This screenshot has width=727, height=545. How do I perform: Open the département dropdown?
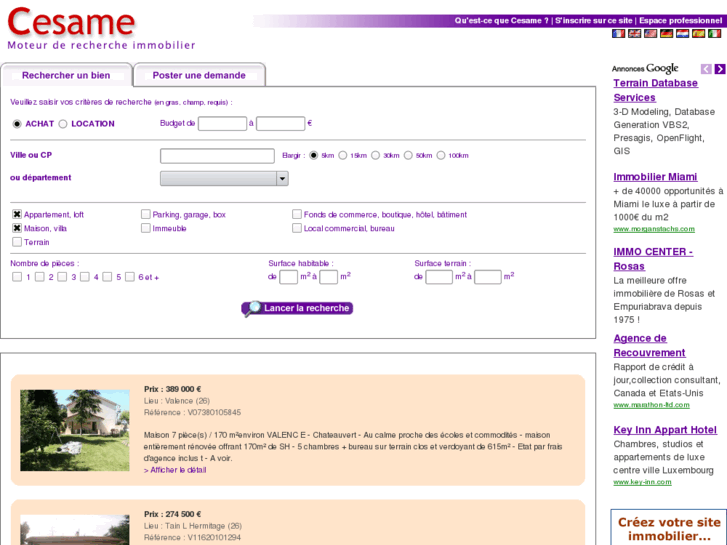coord(224,179)
